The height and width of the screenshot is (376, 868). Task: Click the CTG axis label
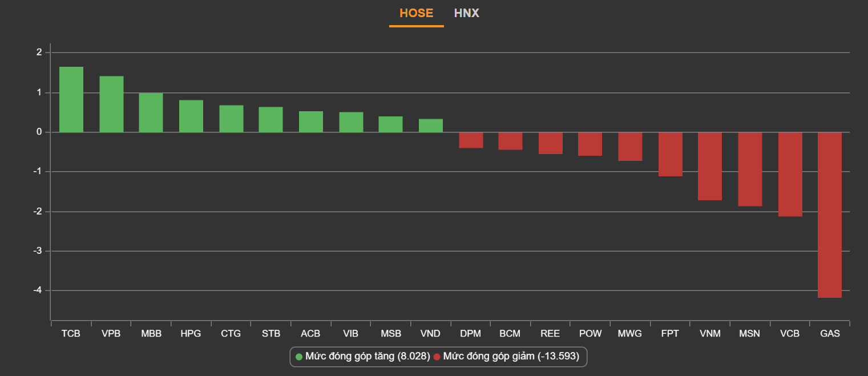[x=231, y=334]
